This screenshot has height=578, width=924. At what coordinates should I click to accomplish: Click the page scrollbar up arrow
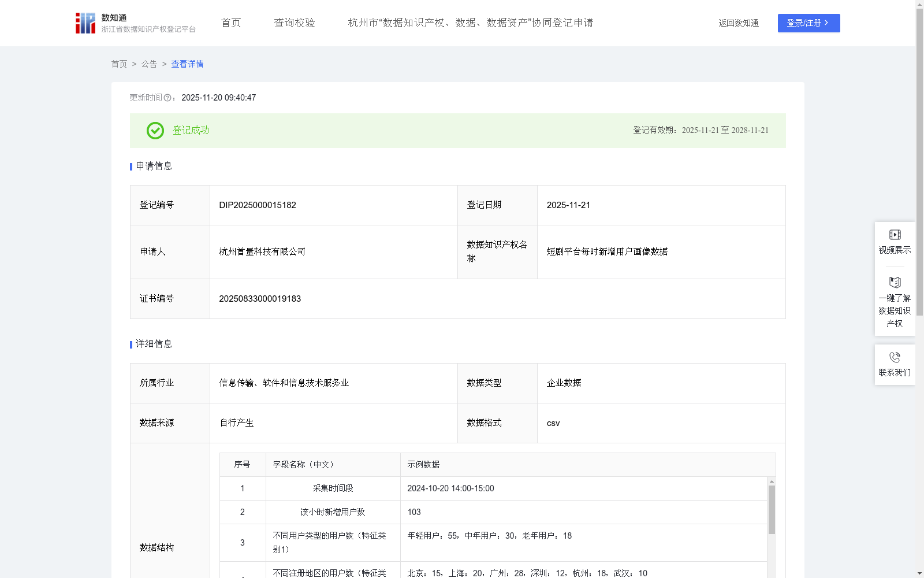(x=919, y=4)
